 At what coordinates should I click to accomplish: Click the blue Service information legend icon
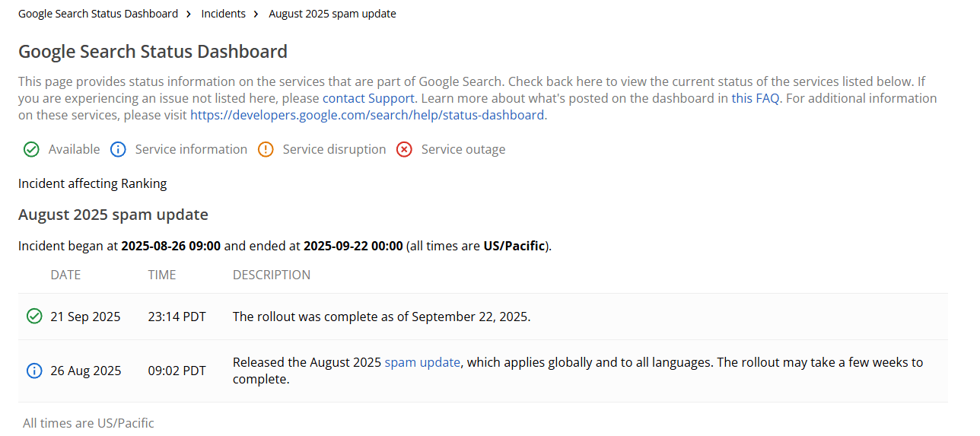point(118,150)
